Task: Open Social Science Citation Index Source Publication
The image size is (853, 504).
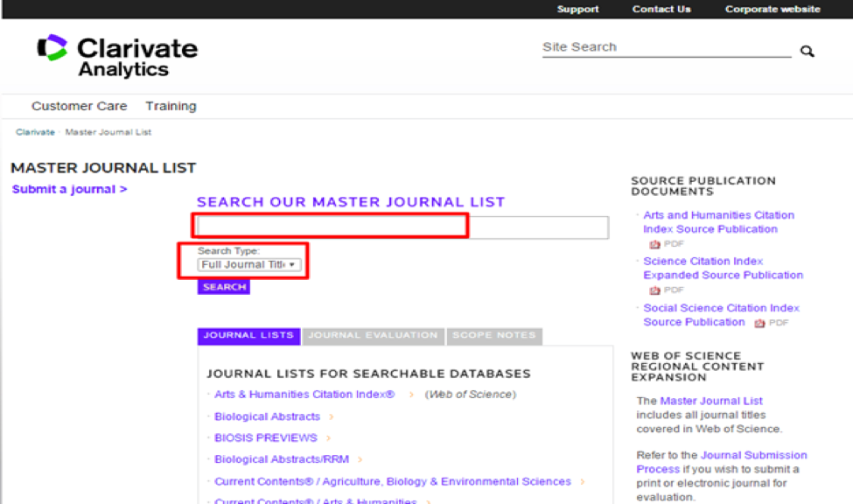Action: [x=722, y=315]
